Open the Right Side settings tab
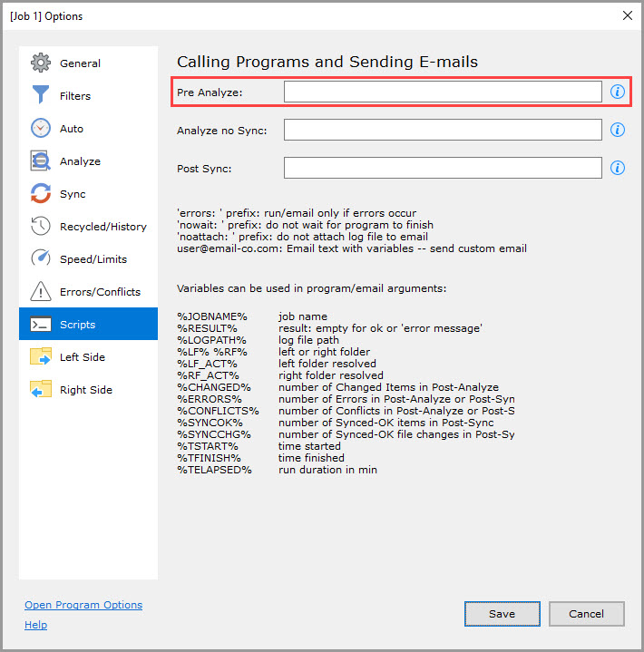The height and width of the screenshot is (652, 644). pyautogui.click(x=85, y=390)
